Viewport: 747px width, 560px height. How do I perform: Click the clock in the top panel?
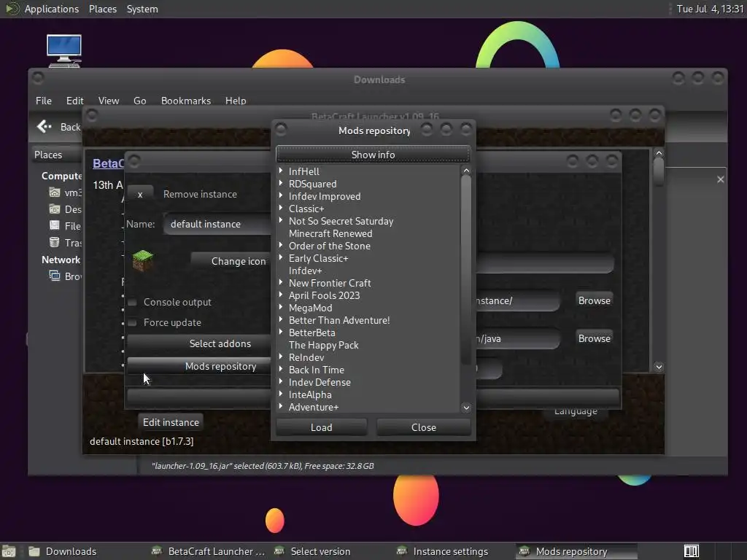coord(710,9)
